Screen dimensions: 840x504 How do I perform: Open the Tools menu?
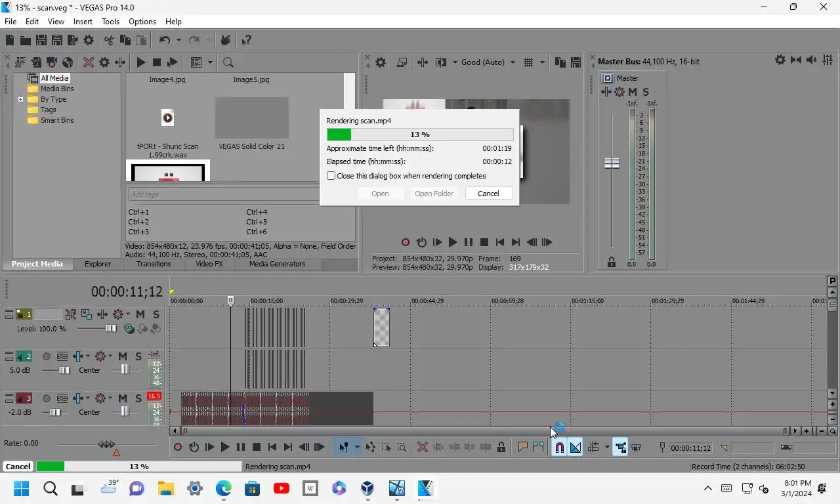(x=110, y=22)
